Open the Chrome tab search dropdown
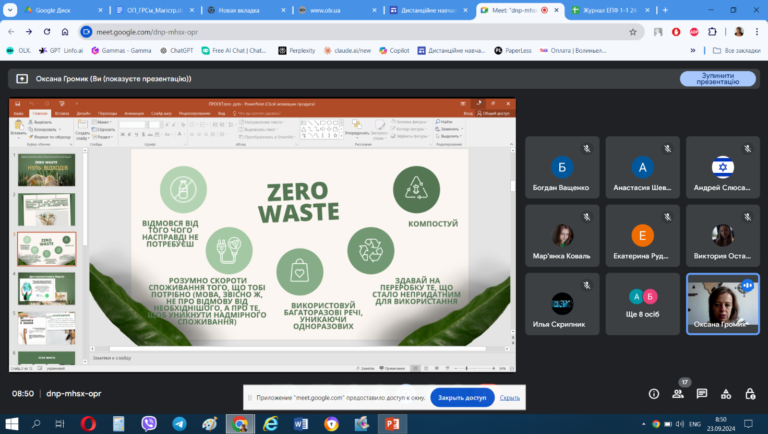Image resolution: width=768 pixels, height=434 pixels. [x=10, y=10]
